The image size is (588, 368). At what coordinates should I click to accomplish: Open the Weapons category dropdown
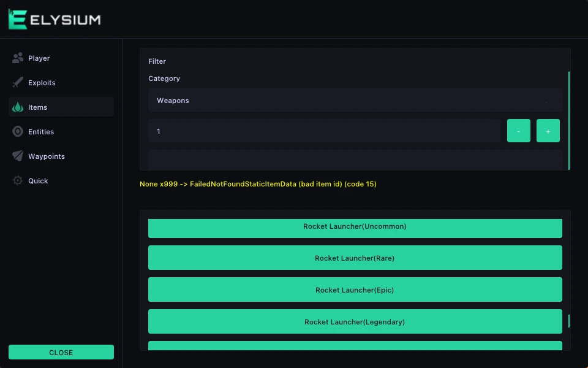tap(355, 100)
